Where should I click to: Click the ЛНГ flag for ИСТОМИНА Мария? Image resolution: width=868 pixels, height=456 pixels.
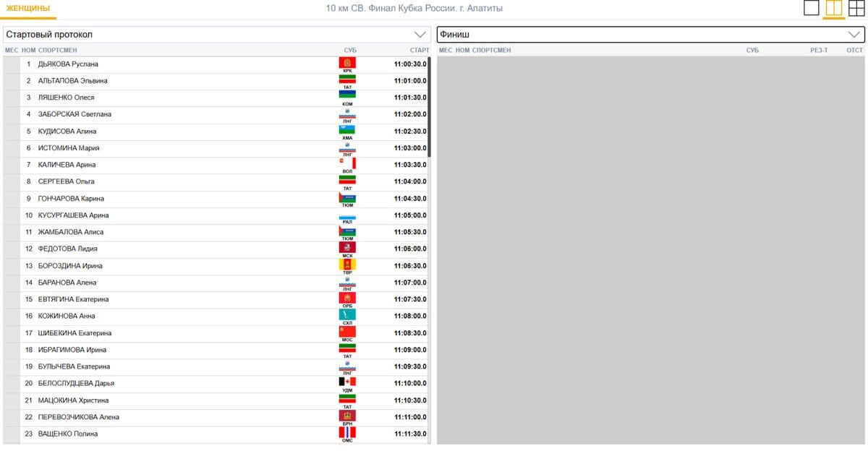[347, 147]
